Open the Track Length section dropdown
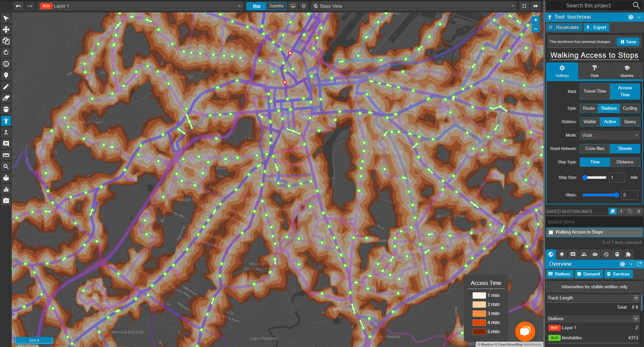This screenshot has width=644, height=347. pyautogui.click(x=636, y=298)
